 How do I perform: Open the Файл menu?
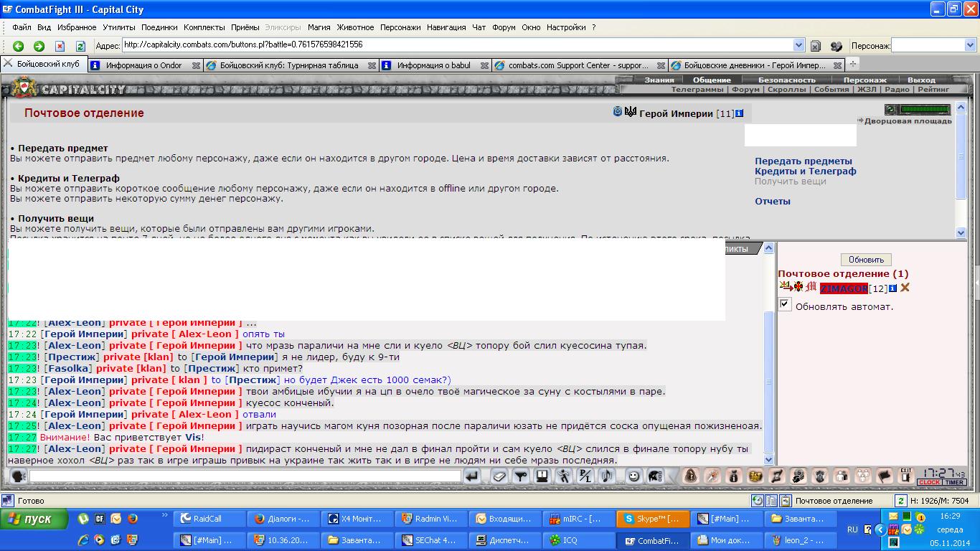tap(22, 27)
